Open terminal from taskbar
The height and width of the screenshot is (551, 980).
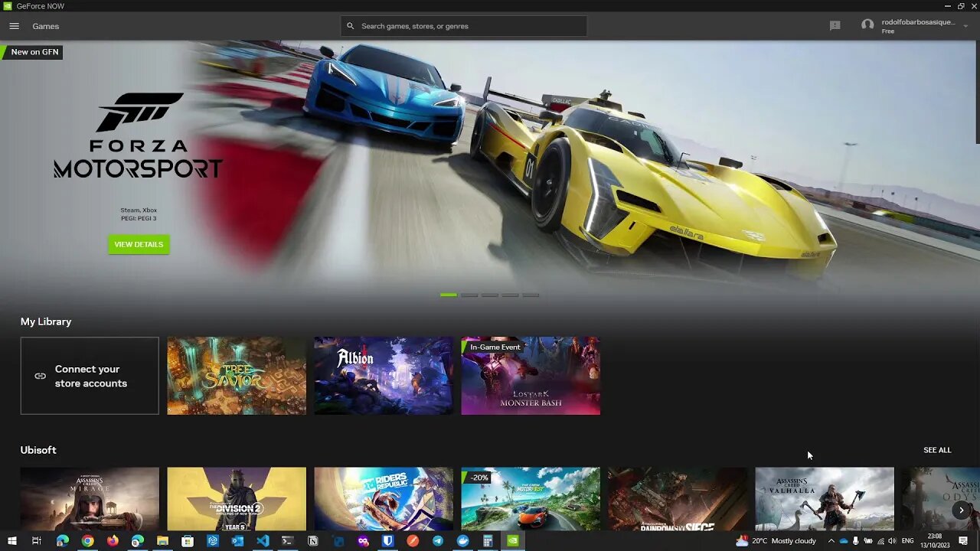click(x=287, y=540)
